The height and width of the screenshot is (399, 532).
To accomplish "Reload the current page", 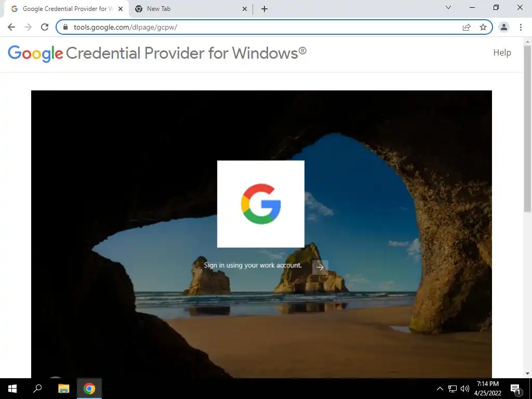I will (45, 27).
